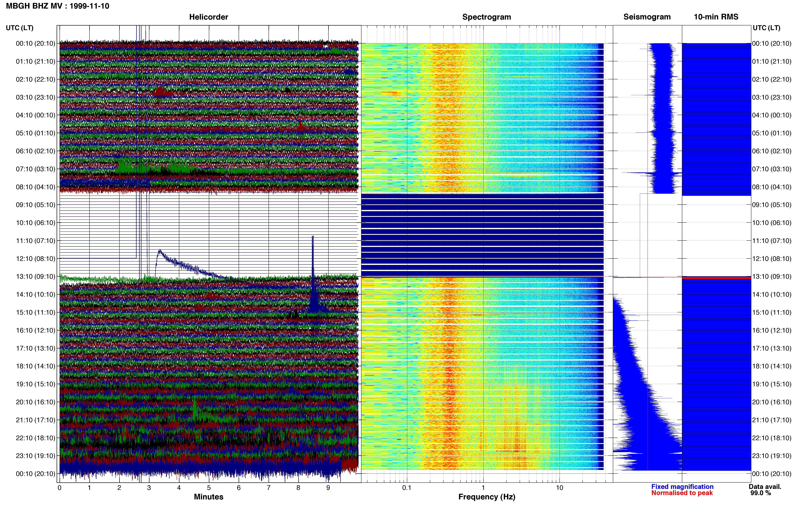This screenshot has width=812, height=508.
Task: Click helicorder time label 15:10 (11:10)
Action: (x=36, y=313)
